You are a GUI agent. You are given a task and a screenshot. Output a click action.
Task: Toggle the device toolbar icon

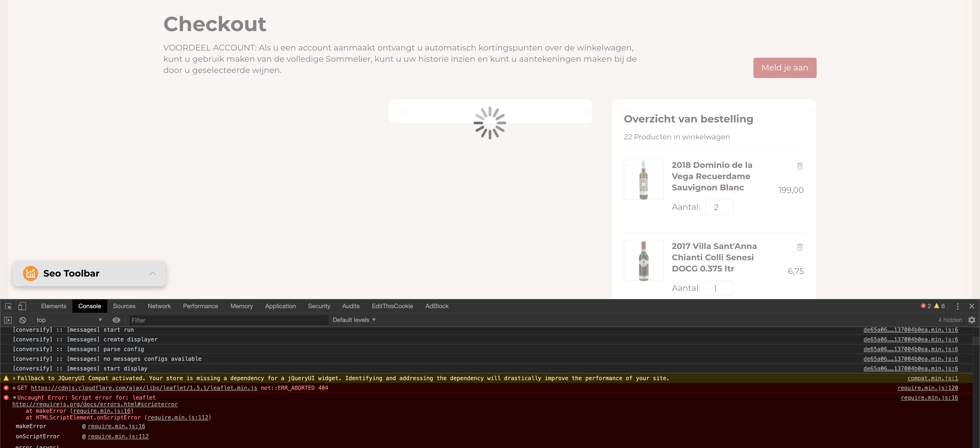tap(22, 306)
